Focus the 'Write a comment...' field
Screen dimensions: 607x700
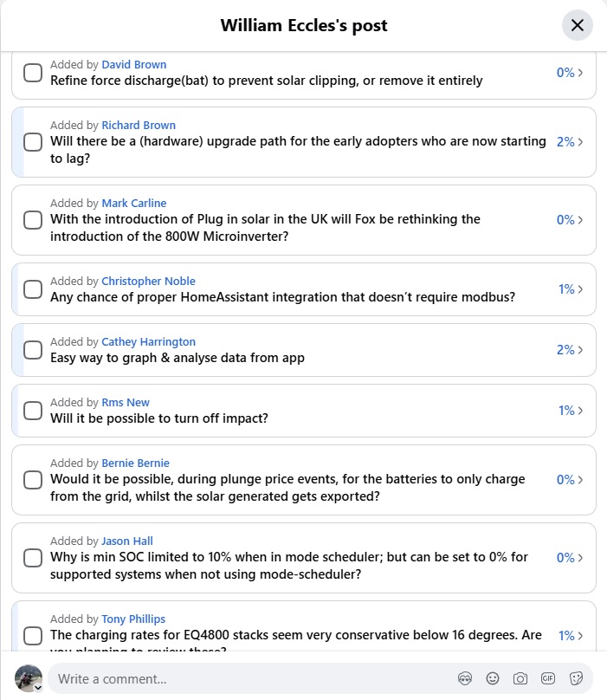(250, 678)
